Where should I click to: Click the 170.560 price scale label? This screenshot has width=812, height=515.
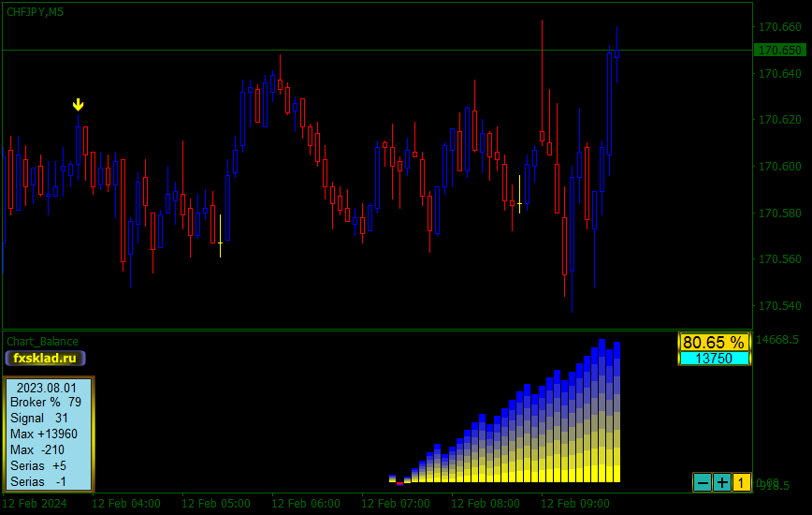tap(780, 259)
